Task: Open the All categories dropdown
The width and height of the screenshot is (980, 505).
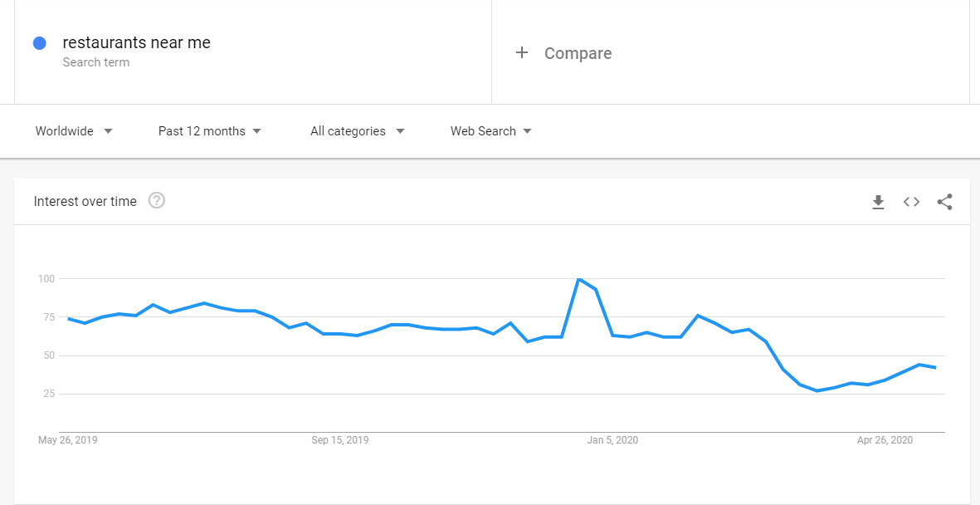Action: coord(358,131)
